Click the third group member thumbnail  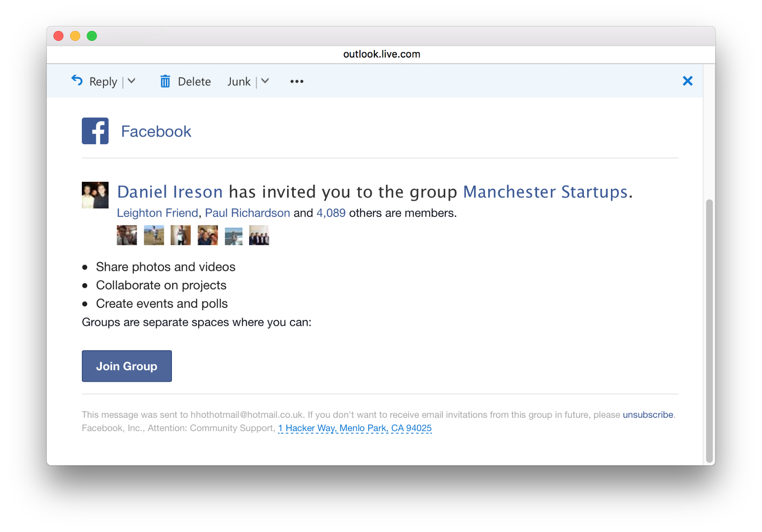pos(181,235)
